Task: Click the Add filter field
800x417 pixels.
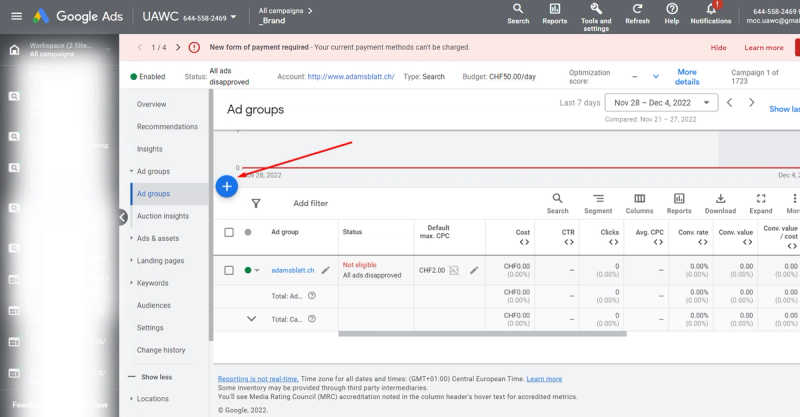Action: [310, 203]
